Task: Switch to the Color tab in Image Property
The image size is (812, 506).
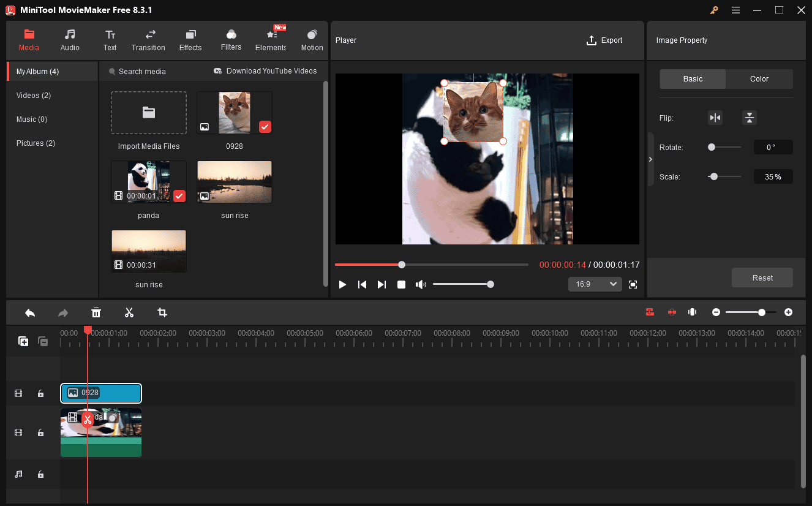Action: click(759, 78)
